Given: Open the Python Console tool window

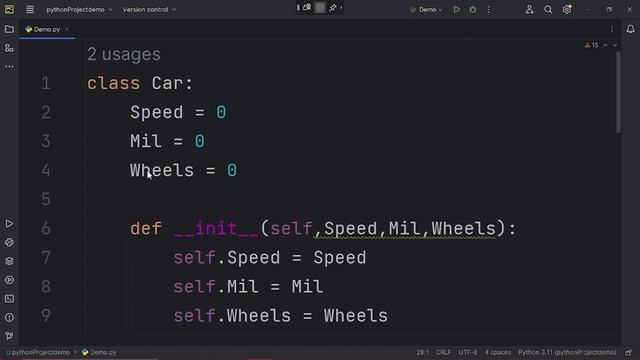Looking at the screenshot, I should [9, 242].
